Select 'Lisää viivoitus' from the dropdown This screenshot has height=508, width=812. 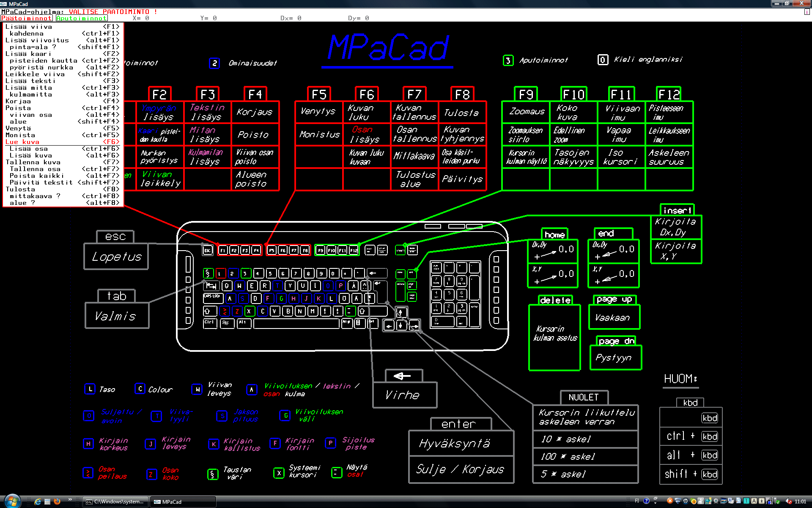pyautogui.click(x=63, y=40)
